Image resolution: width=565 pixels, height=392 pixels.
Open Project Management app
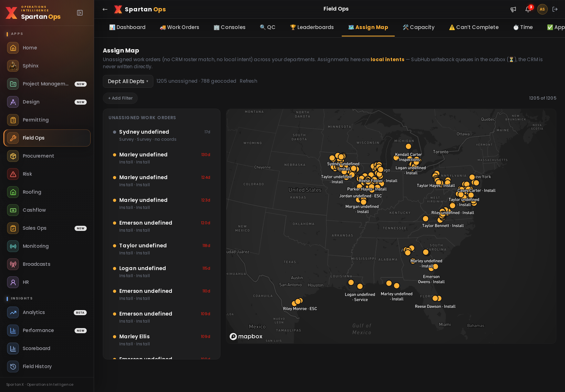coord(47,84)
